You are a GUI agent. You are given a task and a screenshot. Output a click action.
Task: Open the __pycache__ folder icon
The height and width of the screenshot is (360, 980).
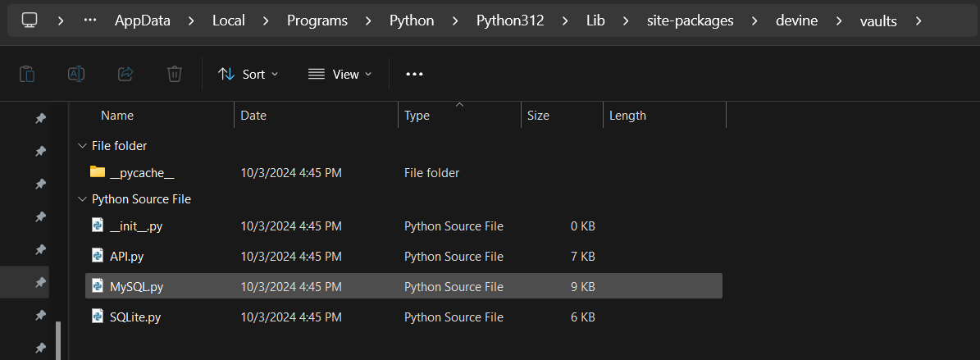pyautogui.click(x=98, y=172)
